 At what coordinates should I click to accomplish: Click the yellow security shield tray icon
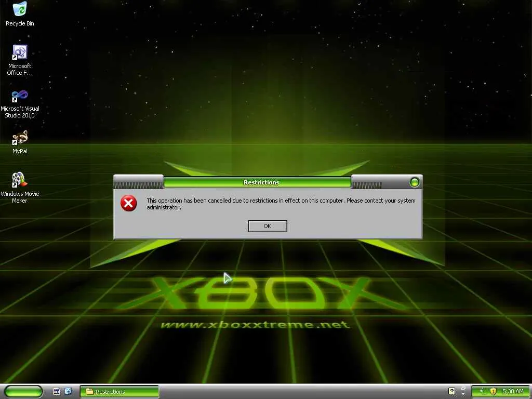click(494, 391)
